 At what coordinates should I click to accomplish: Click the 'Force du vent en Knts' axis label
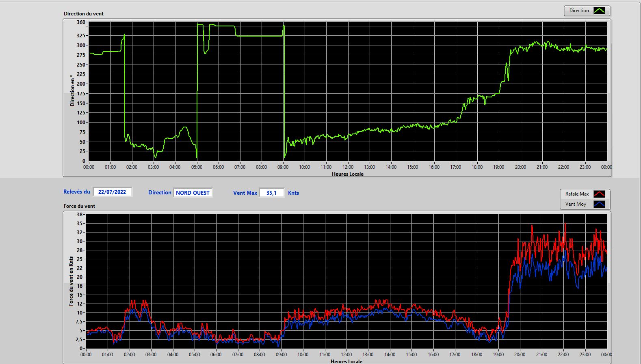point(71,281)
